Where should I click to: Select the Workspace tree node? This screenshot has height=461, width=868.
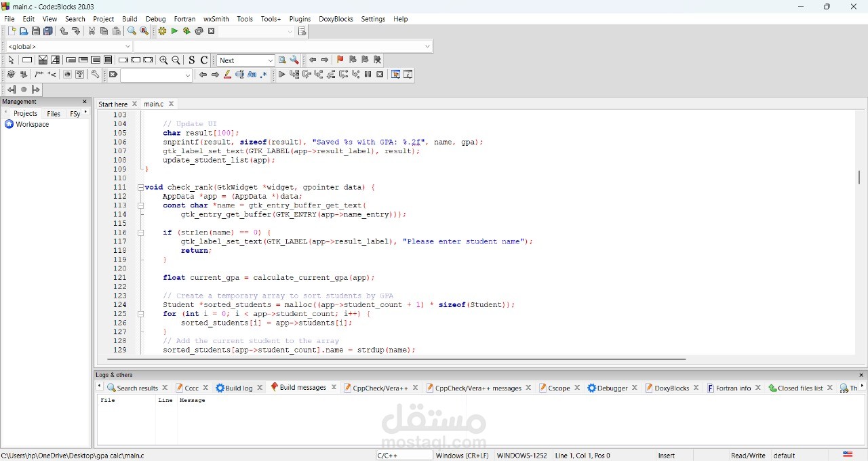(x=27, y=125)
